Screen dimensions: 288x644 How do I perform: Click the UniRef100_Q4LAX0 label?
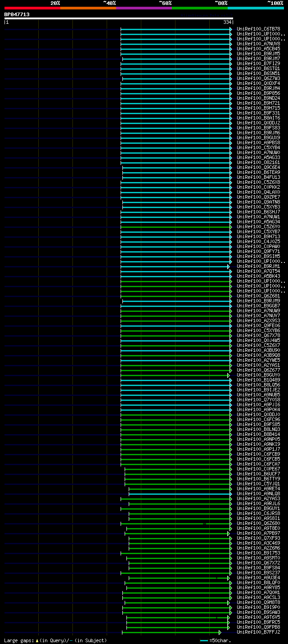[x=259, y=192]
